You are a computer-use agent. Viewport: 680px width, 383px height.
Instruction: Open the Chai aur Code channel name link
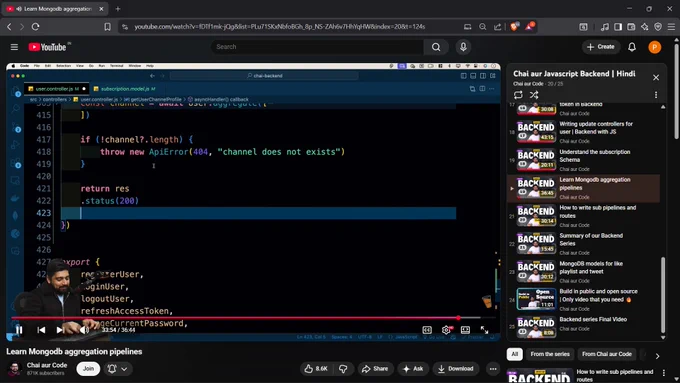point(47,365)
